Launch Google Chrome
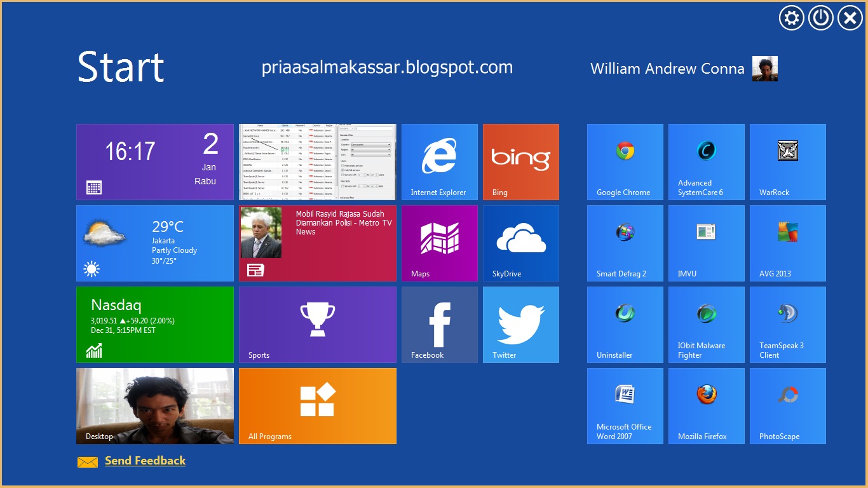The height and width of the screenshot is (488, 868). (x=625, y=162)
